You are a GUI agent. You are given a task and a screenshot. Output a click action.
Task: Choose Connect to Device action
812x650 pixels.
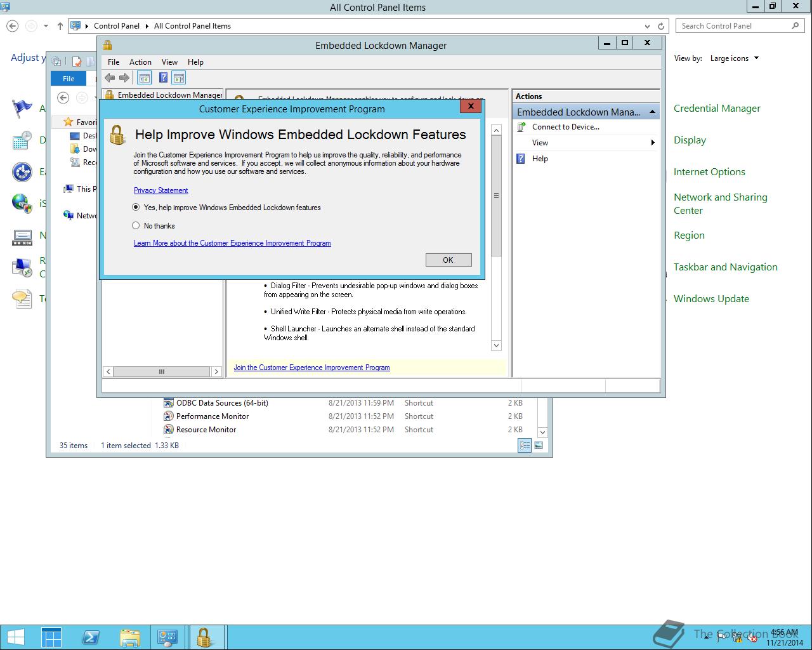click(566, 127)
